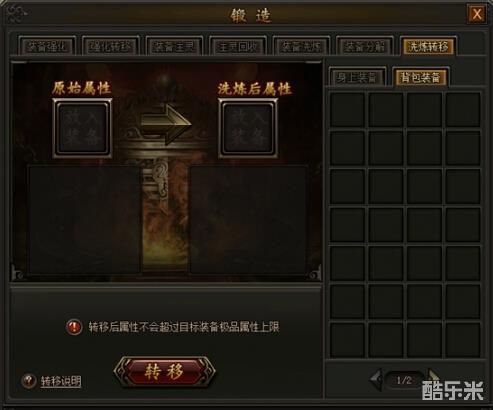Screen dimensions: 493x410
Task: Click the red 转移 button
Action: coord(164,371)
